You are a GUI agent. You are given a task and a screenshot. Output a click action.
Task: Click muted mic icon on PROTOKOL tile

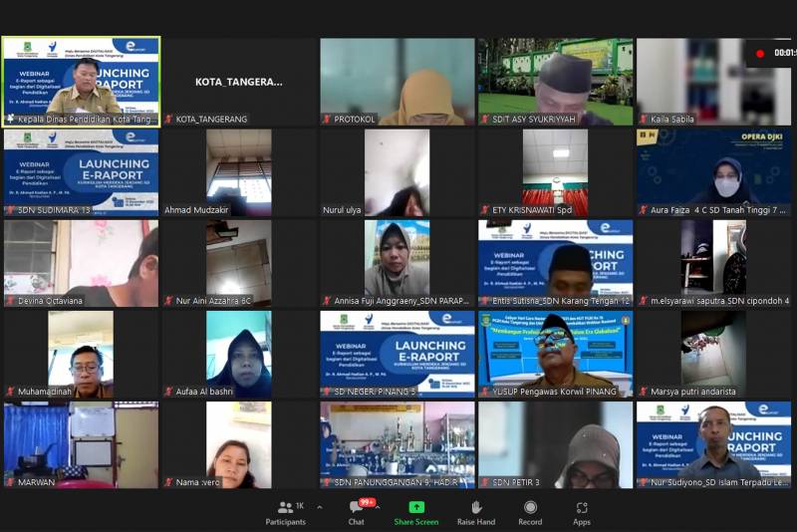pyautogui.click(x=327, y=120)
